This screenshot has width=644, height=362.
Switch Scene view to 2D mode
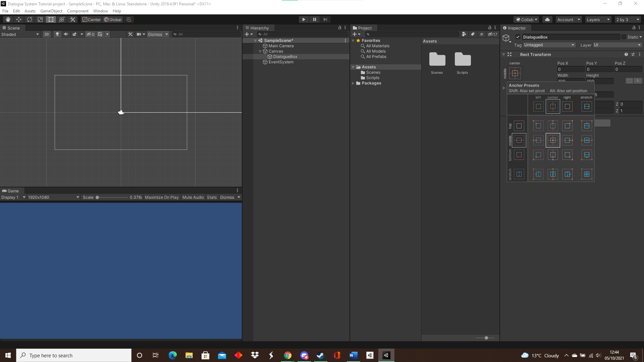click(46, 34)
